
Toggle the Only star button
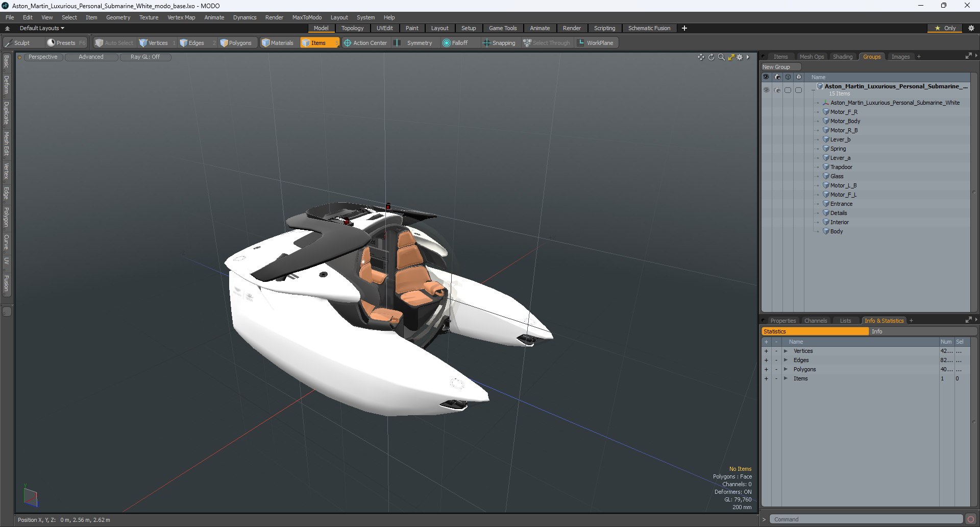click(x=945, y=28)
